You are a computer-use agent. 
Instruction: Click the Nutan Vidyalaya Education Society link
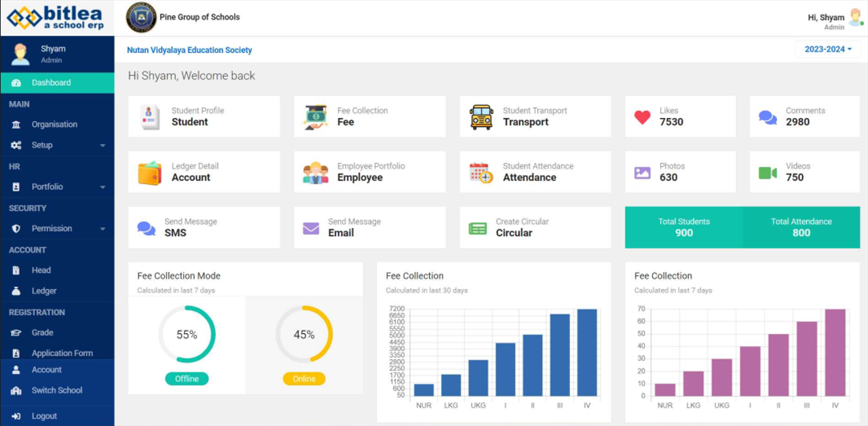pyautogui.click(x=189, y=50)
